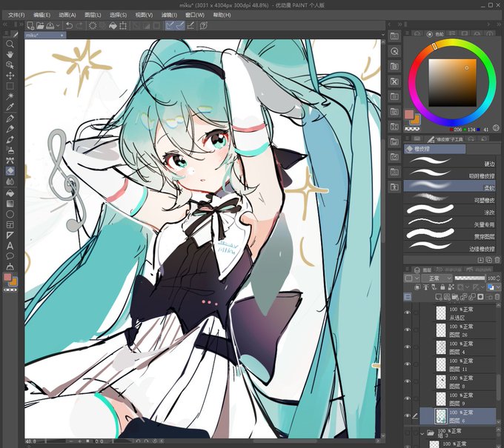Open the canvas tab list arrow
The width and height of the screenshot is (504, 448).
click(383, 35)
